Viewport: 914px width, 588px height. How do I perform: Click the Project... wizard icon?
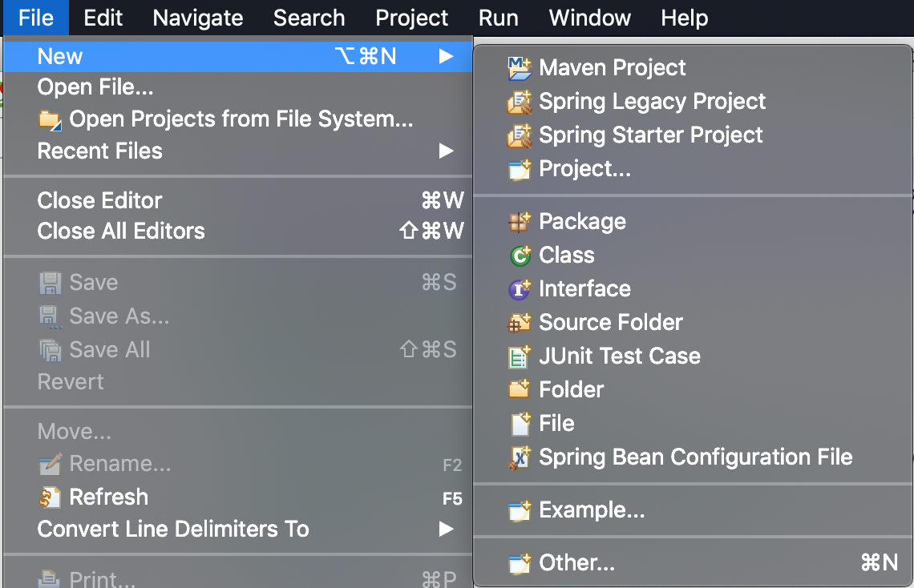coord(520,169)
